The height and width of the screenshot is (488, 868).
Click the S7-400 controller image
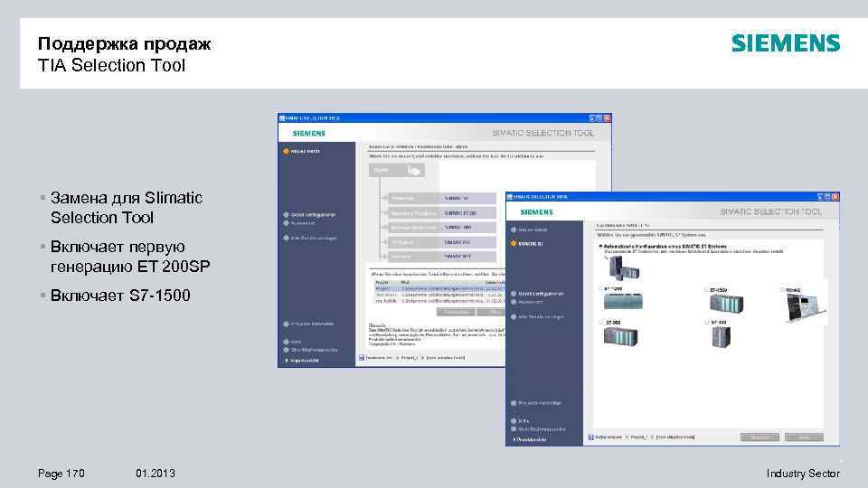(722, 336)
